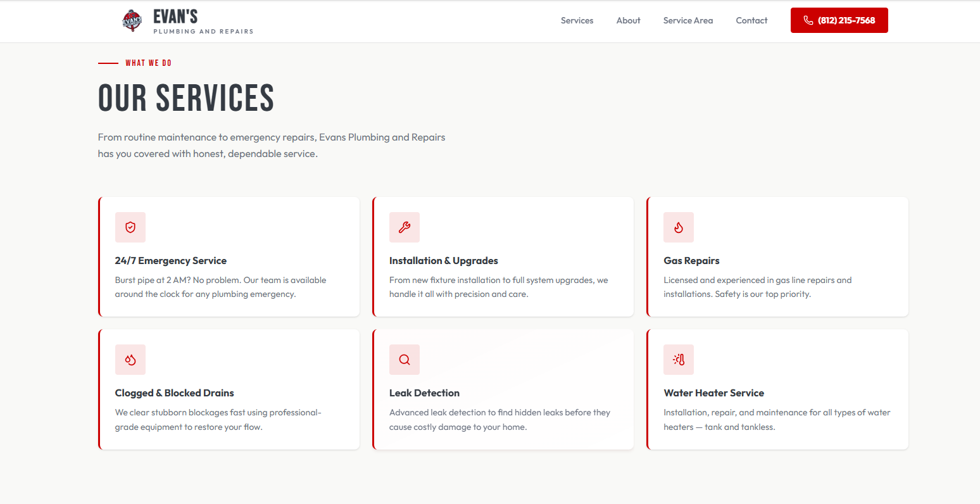The image size is (980, 504).
Task: Click the flame icon for Gas Repairs
Action: [679, 227]
